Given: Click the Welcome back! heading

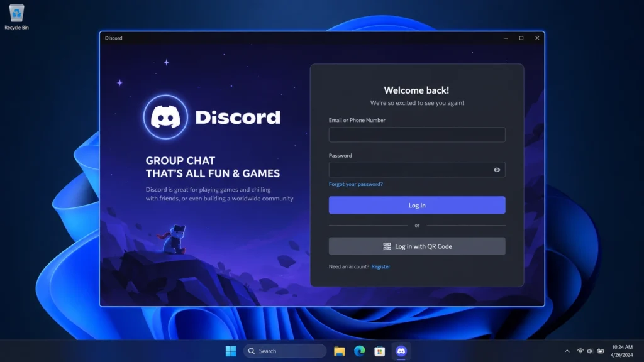Looking at the screenshot, I should click(x=416, y=90).
